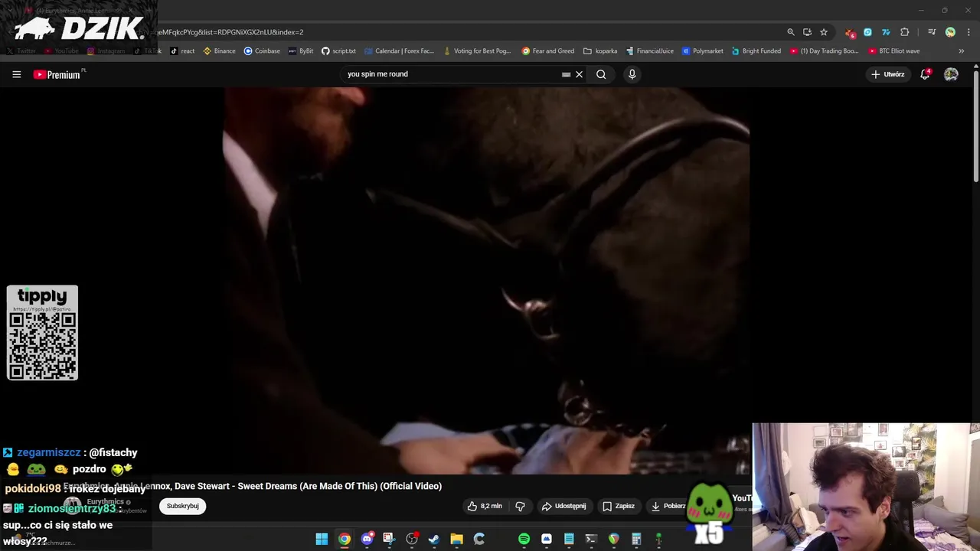This screenshot has width=980, height=551.
Task: Click Pobierz download button
Action: coord(668,506)
